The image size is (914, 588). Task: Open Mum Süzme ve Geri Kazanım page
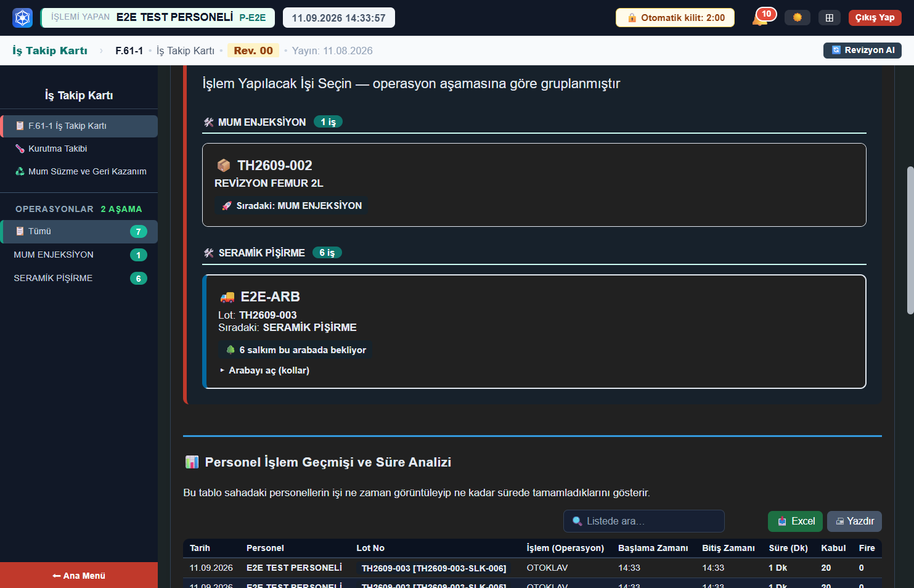tap(79, 171)
